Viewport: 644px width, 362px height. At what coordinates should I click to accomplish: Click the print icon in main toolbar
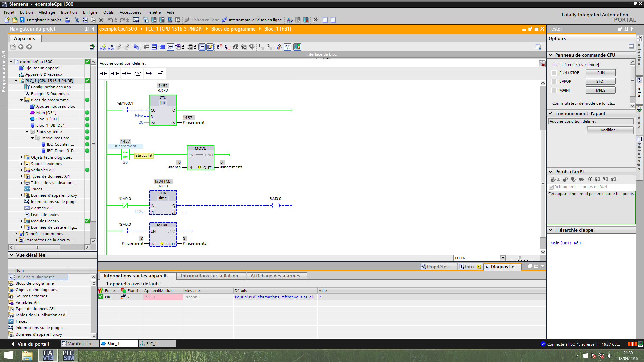click(x=67, y=20)
